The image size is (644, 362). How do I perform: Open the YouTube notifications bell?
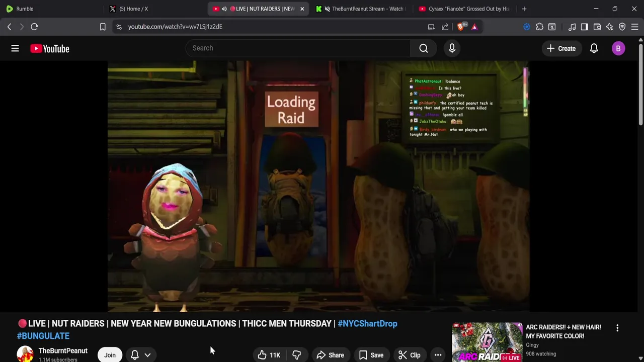click(x=594, y=48)
